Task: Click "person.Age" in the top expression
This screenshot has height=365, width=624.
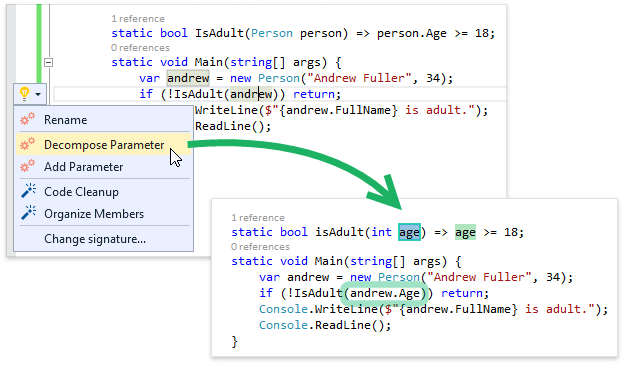Action: pyautogui.click(x=412, y=34)
